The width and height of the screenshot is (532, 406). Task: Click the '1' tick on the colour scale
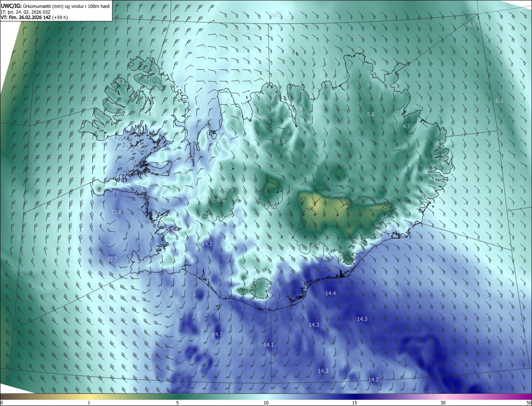(89, 403)
